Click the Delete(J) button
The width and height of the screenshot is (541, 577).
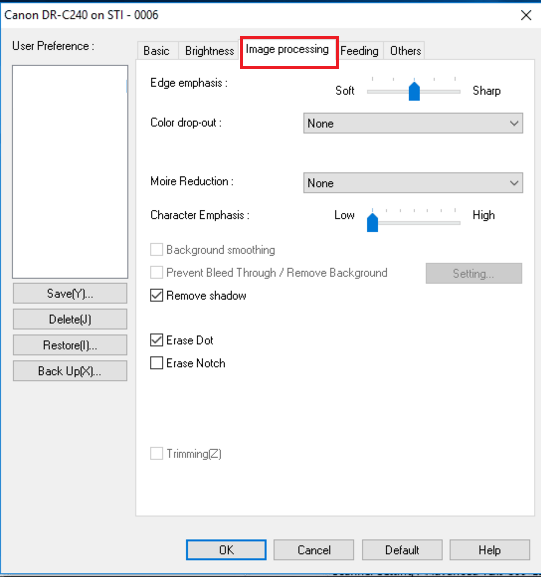[x=70, y=319]
